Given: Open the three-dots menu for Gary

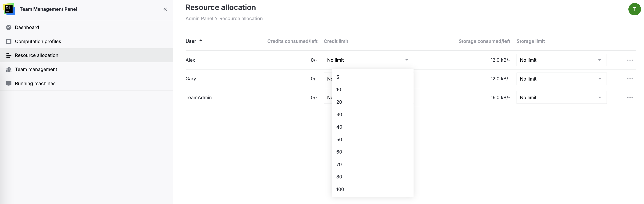Looking at the screenshot, I should [630, 79].
